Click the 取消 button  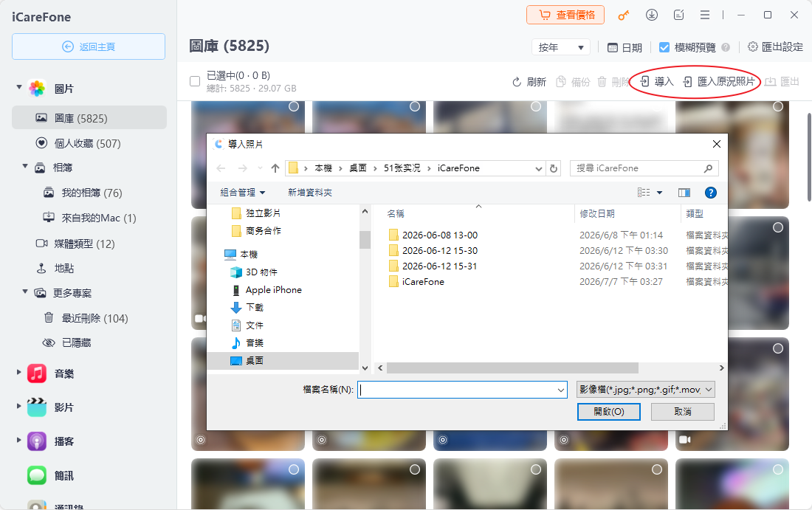[683, 412]
